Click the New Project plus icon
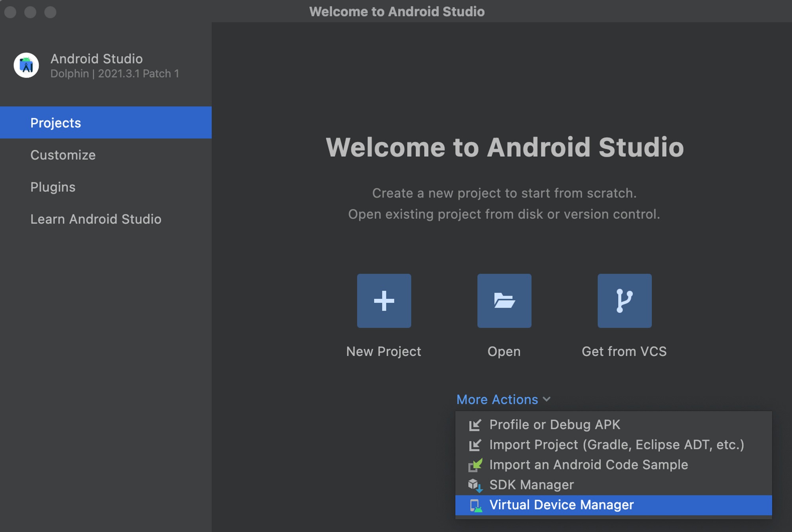The height and width of the screenshot is (532, 792). [384, 300]
